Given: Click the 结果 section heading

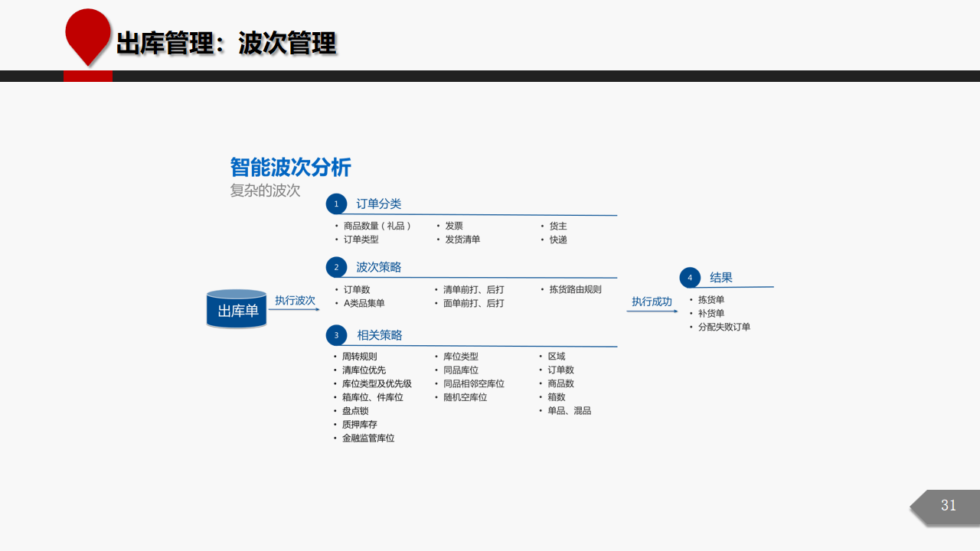Looking at the screenshot, I should (x=721, y=278).
